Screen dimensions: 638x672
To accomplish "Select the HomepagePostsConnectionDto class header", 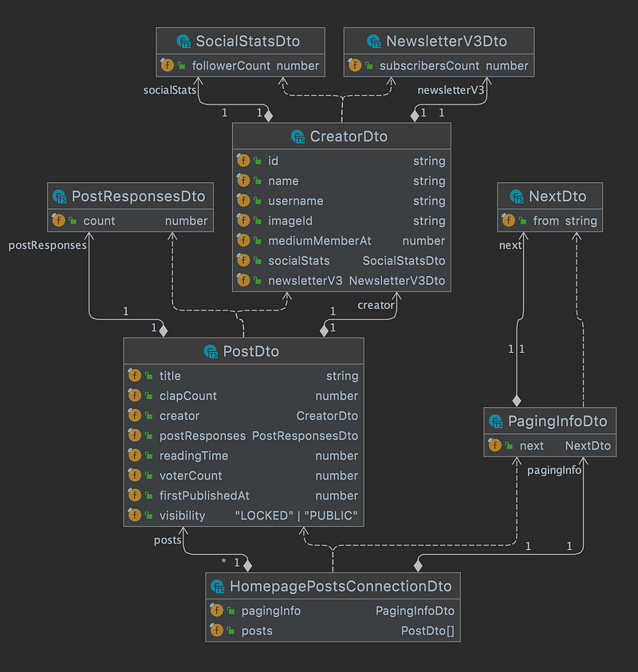I will [333, 587].
